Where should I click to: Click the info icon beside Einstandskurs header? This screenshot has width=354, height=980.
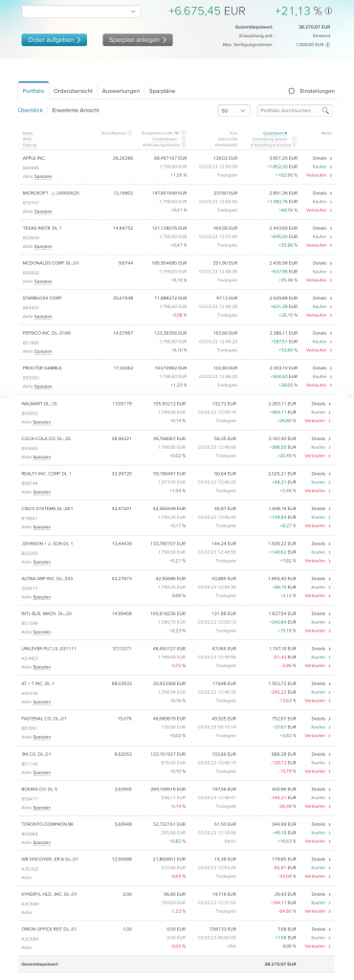tap(186, 133)
